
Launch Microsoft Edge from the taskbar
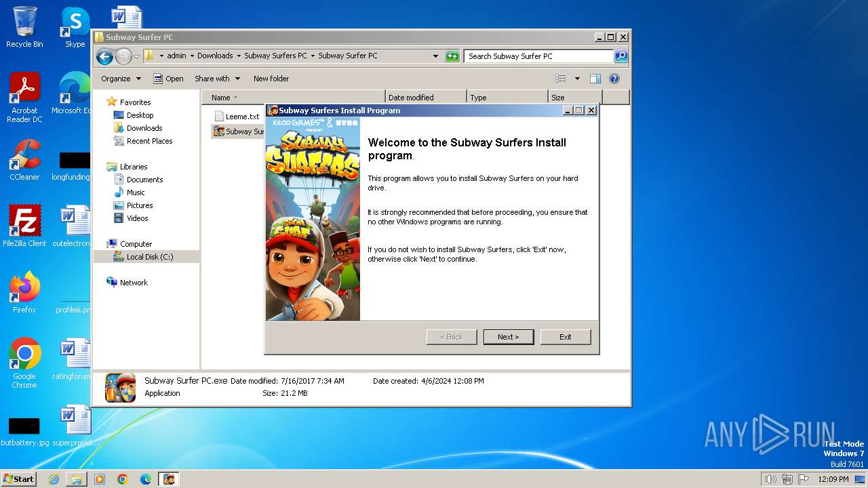coord(146,479)
